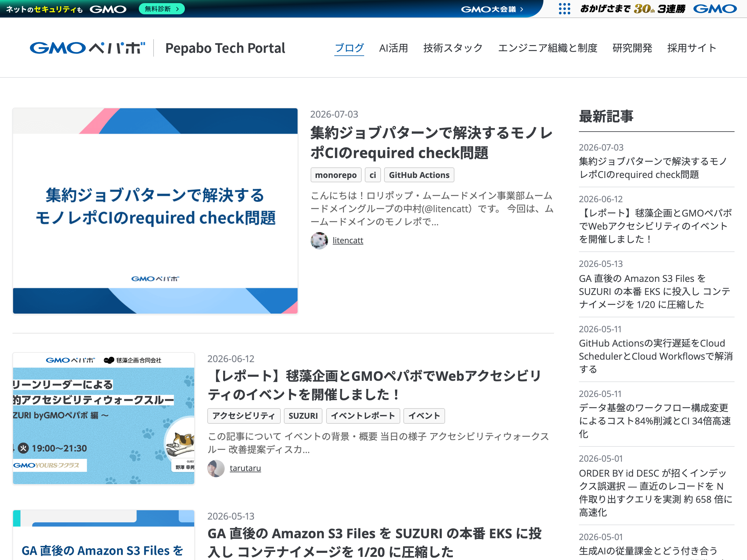Click the 最新記事 sidebar heading
747x560 pixels.
(606, 116)
